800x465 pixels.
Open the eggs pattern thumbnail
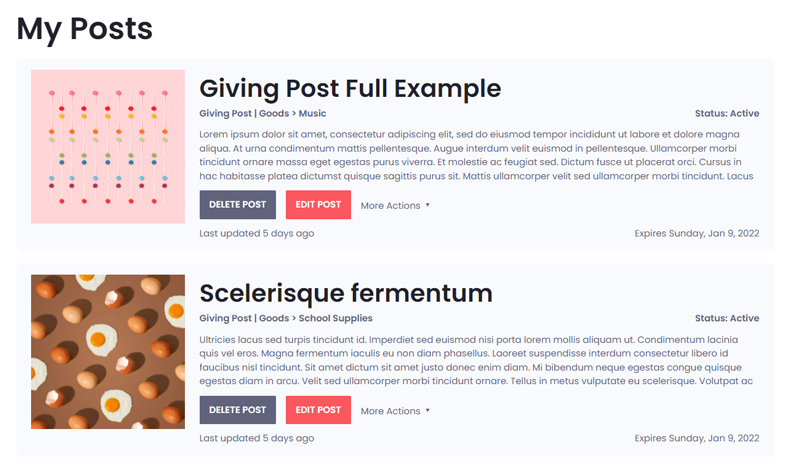point(108,352)
